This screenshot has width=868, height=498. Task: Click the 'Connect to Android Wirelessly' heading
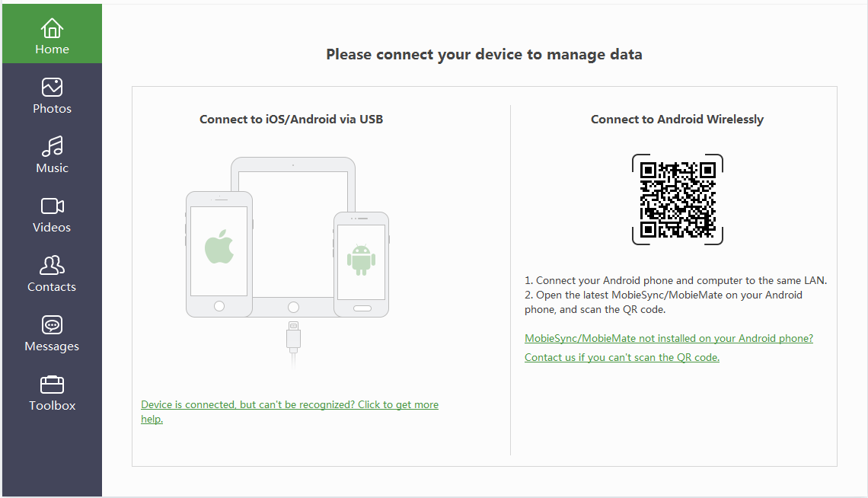point(677,119)
